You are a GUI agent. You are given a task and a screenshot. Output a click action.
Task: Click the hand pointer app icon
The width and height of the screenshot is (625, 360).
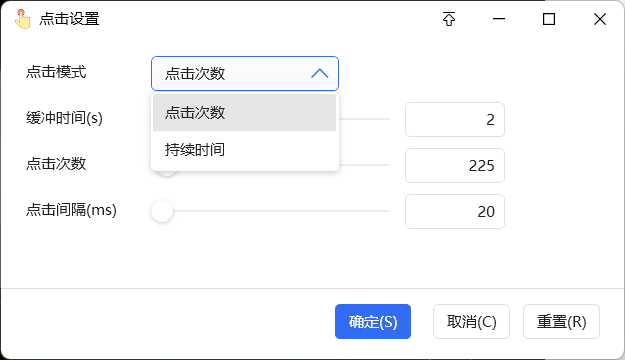pos(22,19)
